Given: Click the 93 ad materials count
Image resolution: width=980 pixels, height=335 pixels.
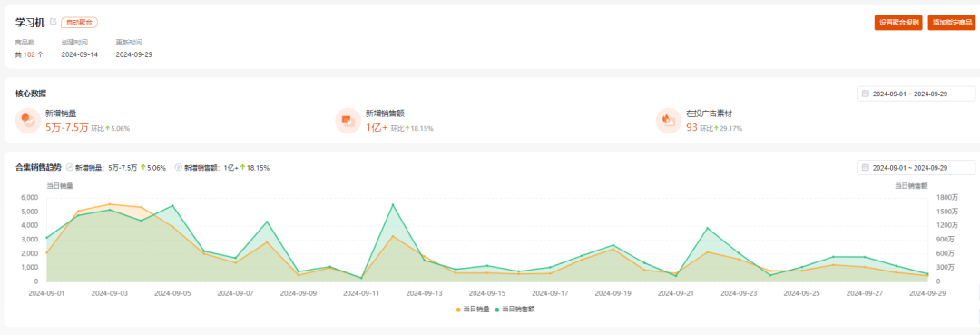Looking at the screenshot, I should pyautogui.click(x=691, y=127).
